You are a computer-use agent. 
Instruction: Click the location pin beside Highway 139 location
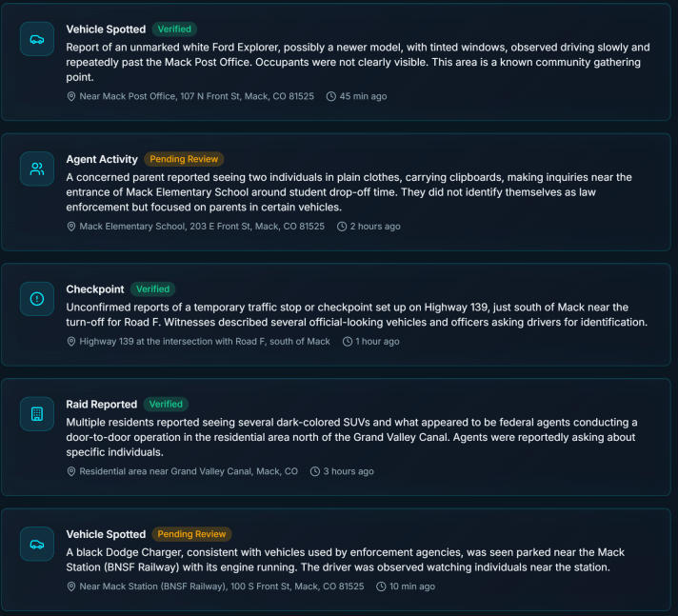point(71,342)
